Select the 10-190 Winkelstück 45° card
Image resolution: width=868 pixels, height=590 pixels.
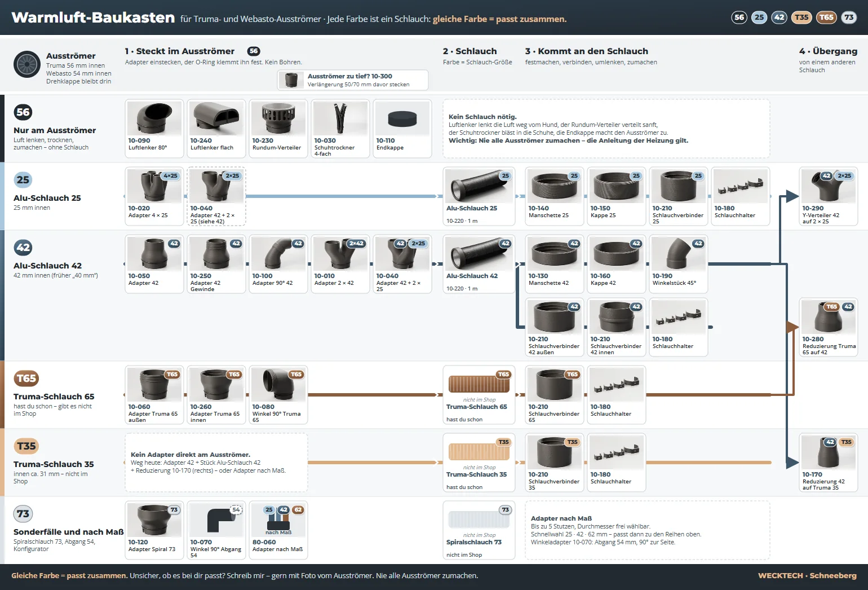point(679,264)
